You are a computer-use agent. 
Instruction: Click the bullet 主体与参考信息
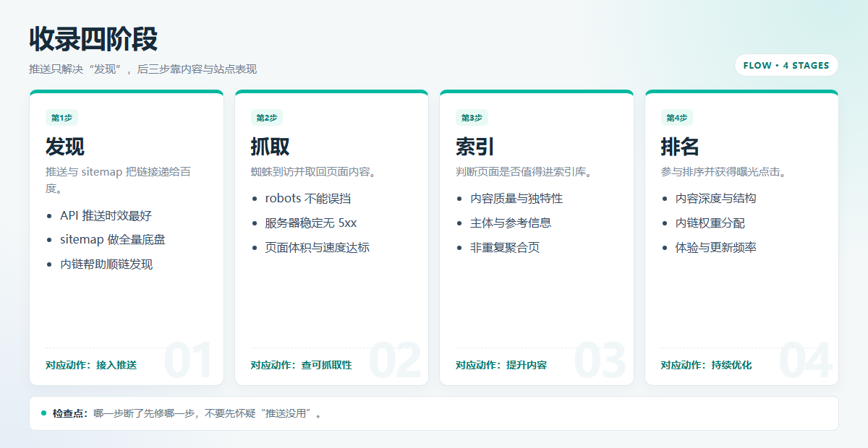click(x=511, y=223)
